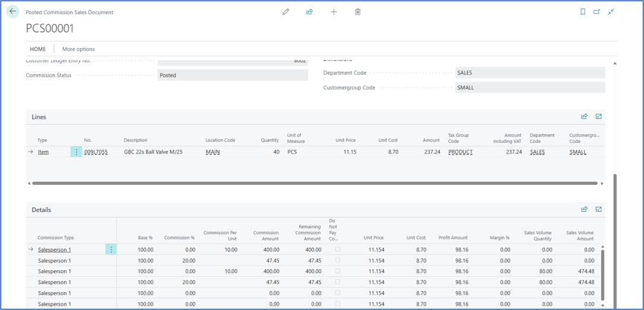Toggle Do Not Pay checkbox, sixth row
The width and height of the screenshot is (644, 310).
[x=338, y=304]
